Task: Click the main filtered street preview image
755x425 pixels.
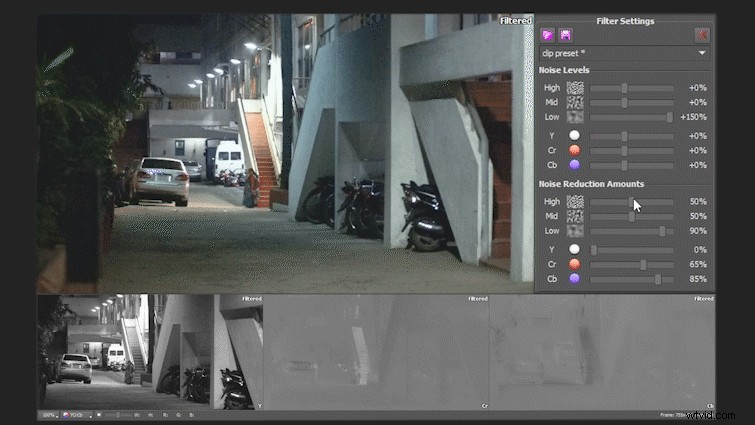Action: (286, 154)
